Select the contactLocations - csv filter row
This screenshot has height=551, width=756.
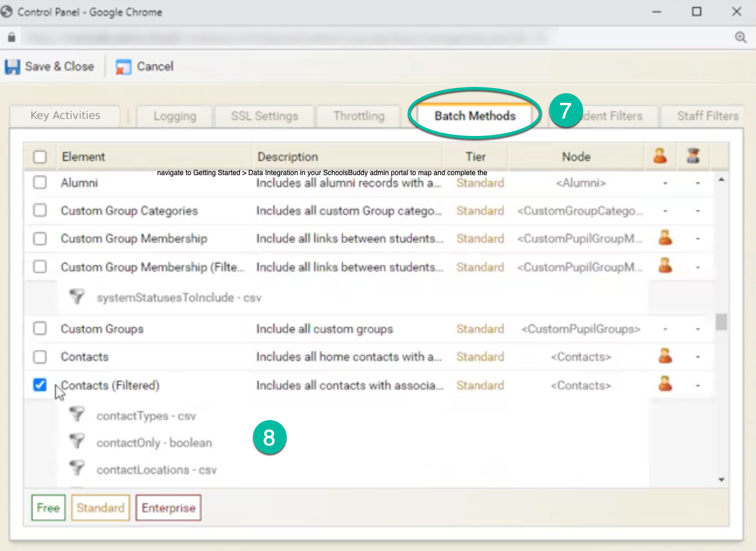(x=156, y=470)
